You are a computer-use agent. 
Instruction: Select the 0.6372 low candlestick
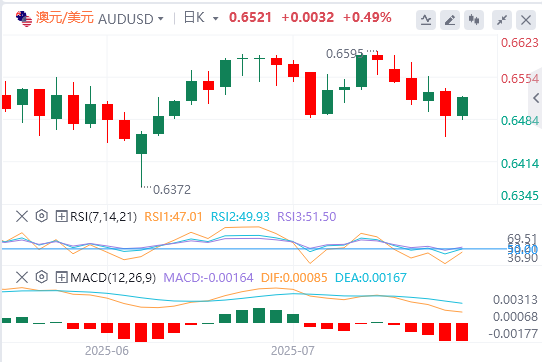click(x=141, y=159)
